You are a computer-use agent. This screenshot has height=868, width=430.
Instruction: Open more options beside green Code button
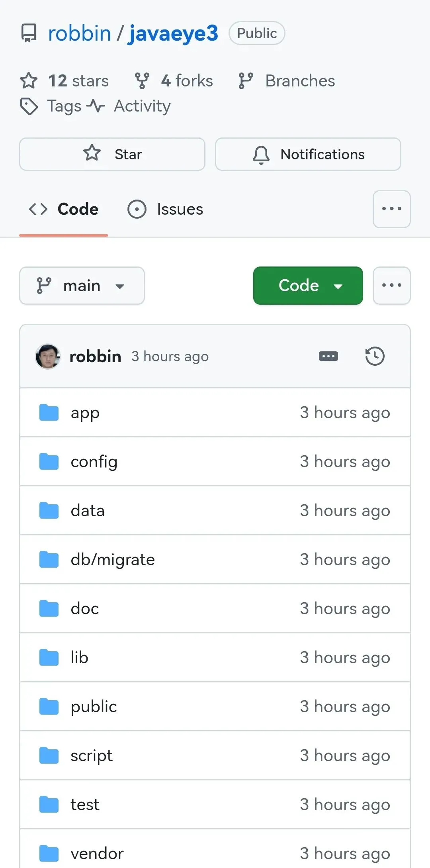(391, 286)
